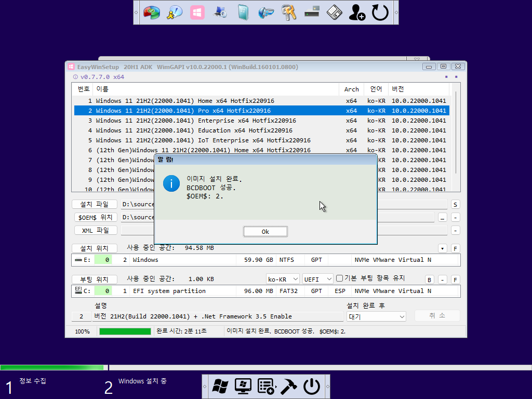Click the 번호 column header
This screenshot has width=532, height=399.
click(83, 89)
